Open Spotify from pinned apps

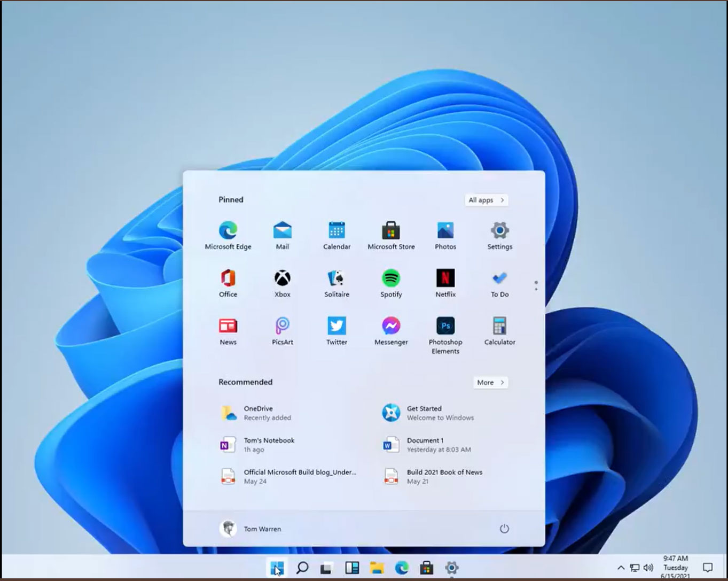(390, 278)
